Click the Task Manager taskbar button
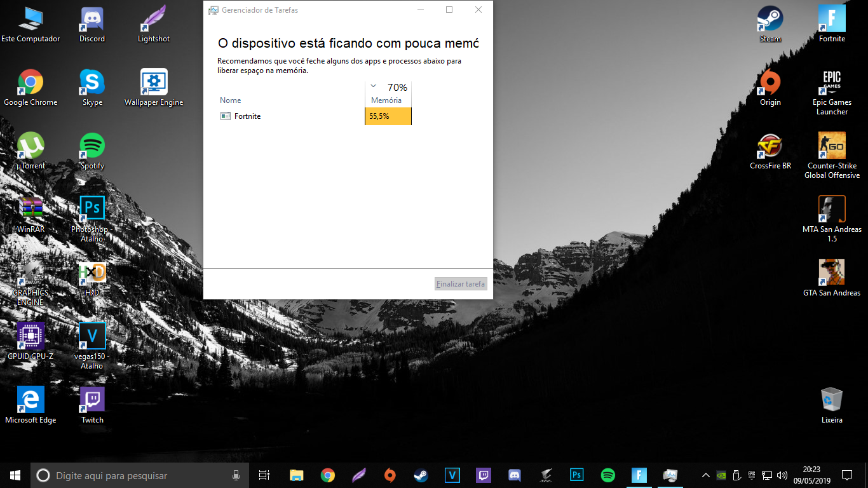 tap(670, 475)
